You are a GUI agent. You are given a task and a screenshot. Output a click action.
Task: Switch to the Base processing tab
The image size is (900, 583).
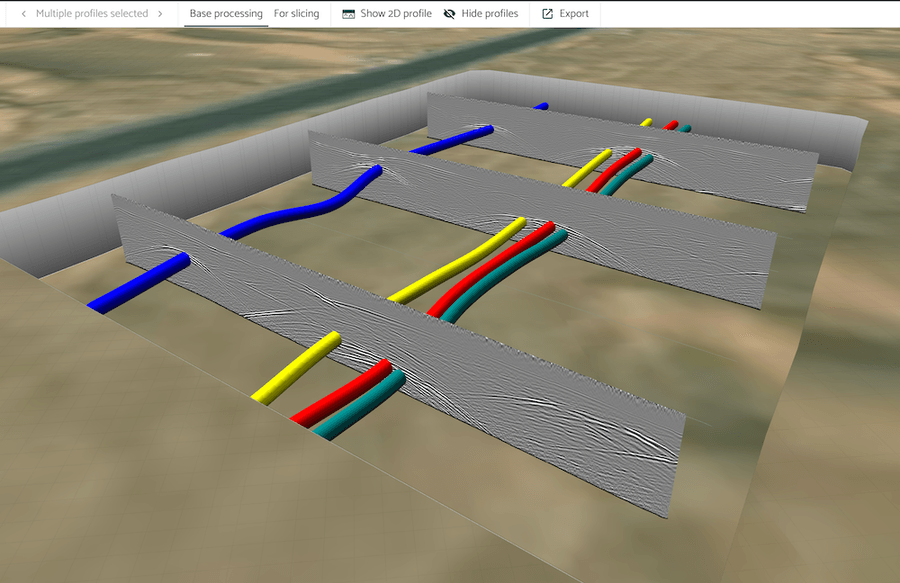click(226, 14)
